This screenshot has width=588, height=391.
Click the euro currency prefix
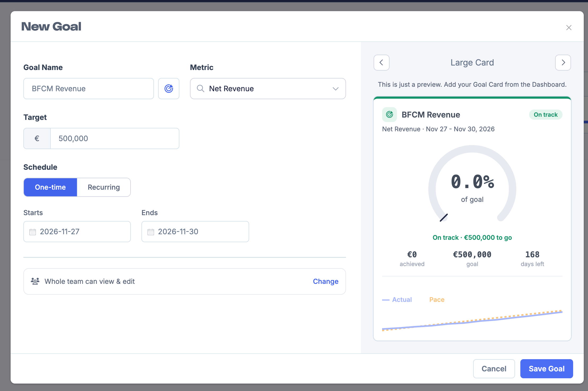pyautogui.click(x=37, y=138)
